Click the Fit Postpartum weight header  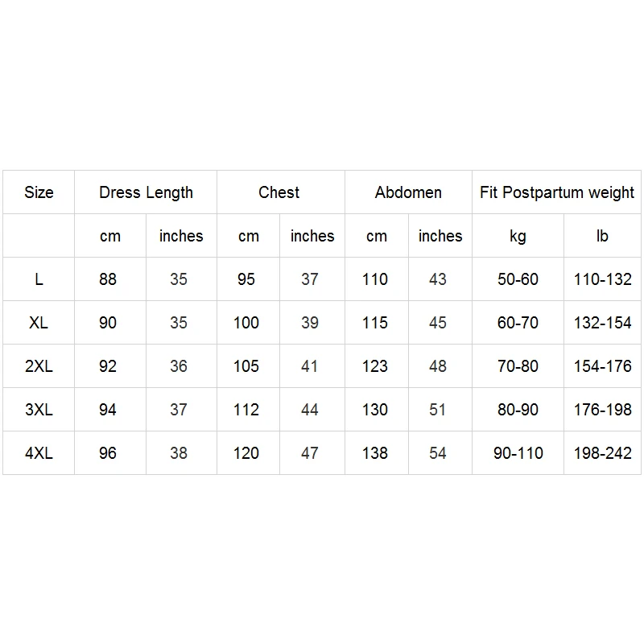[x=556, y=192]
